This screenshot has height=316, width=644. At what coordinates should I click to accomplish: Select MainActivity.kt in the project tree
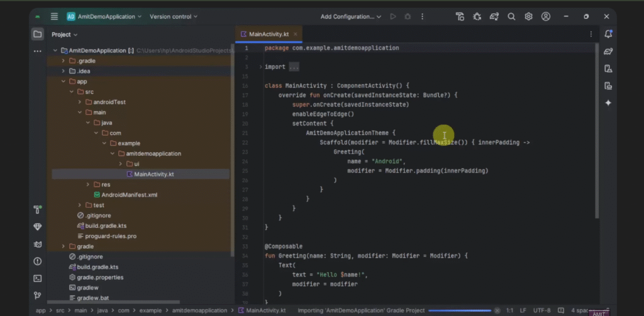pos(140,174)
